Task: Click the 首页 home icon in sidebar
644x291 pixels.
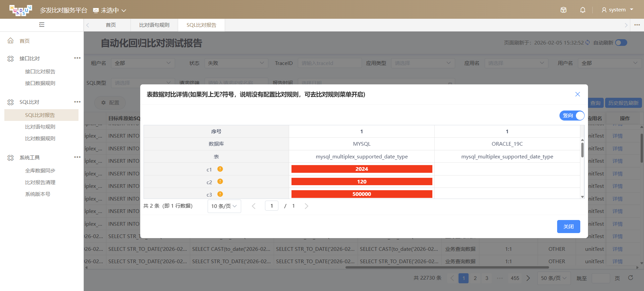Action: point(11,41)
